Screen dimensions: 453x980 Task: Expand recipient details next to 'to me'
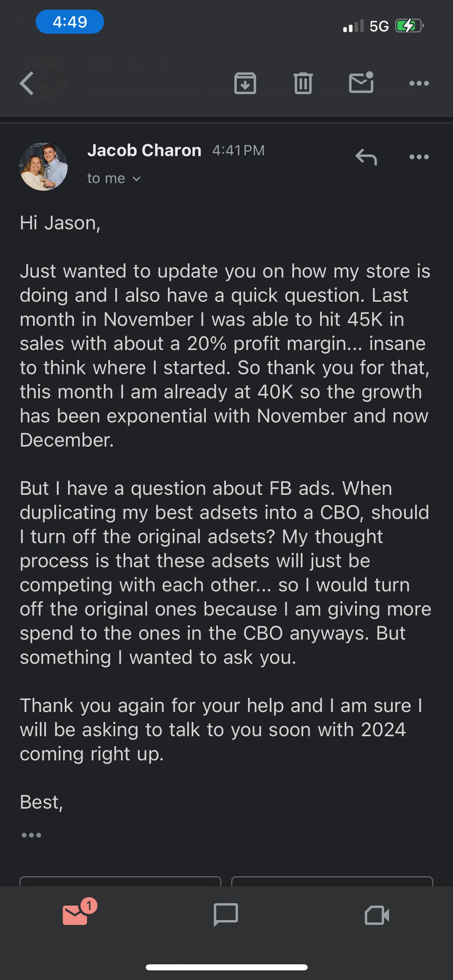(x=137, y=179)
